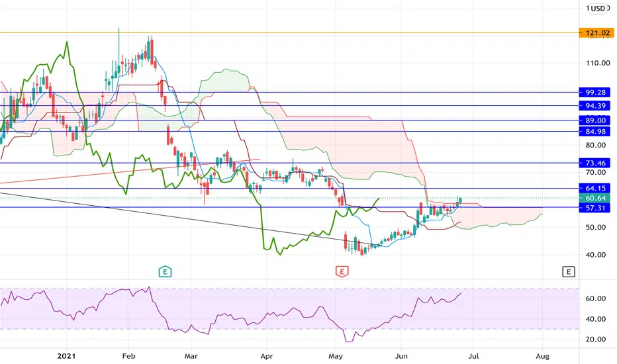Select the 73.46 horizontal line label
Image resolution: width=617 pixels, height=364 pixels.
[x=594, y=163]
